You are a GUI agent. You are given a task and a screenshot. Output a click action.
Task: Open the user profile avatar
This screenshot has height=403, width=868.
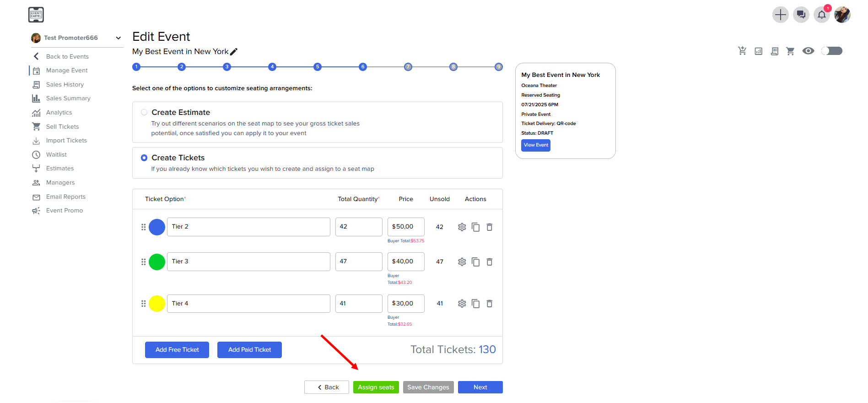point(842,15)
